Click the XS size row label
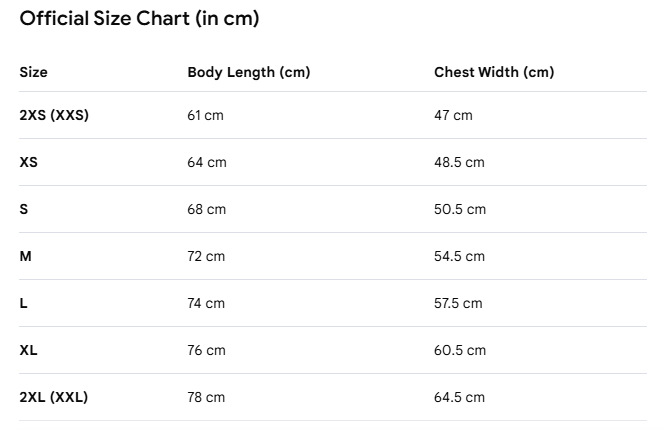Image resolution: width=665 pixels, height=430 pixels. tap(28, 162)
